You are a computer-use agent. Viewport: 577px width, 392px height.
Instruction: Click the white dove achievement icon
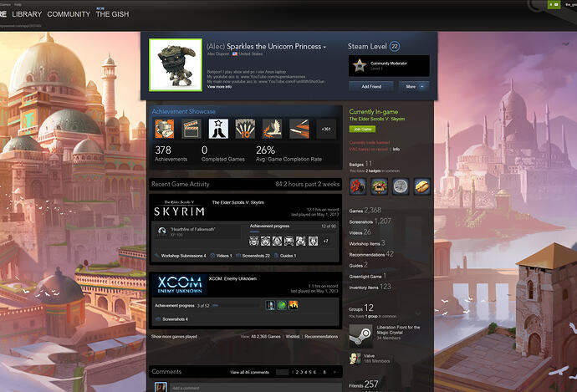[x=272, y=129]
